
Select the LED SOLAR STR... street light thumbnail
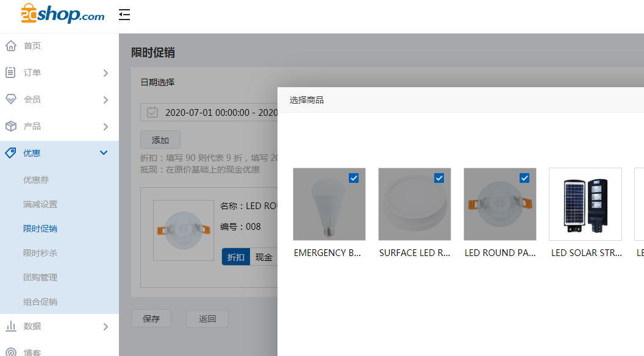click(x=585, y=204)
